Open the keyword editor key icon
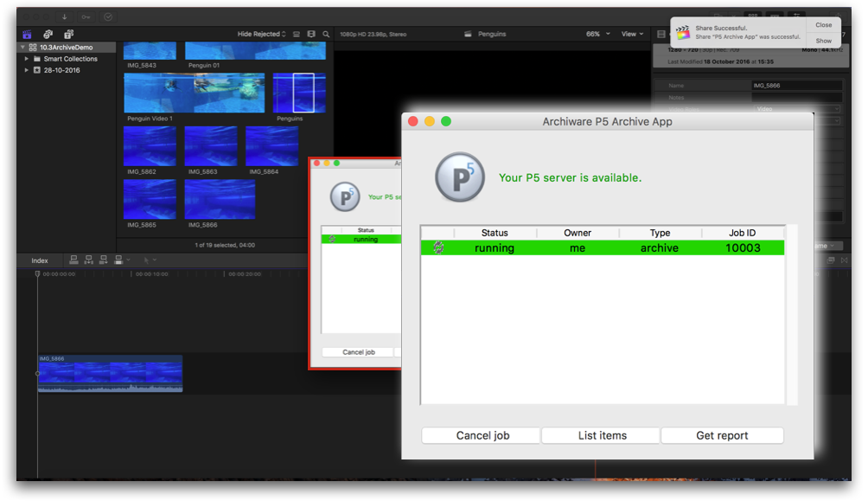 point(86,16)
